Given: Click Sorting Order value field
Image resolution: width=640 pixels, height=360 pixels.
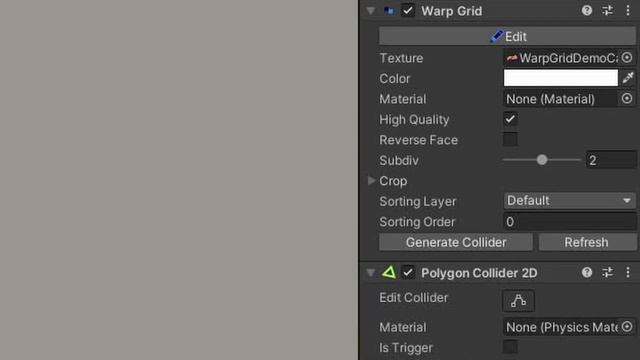Looking at the screenshot, I should click(569, 222).
